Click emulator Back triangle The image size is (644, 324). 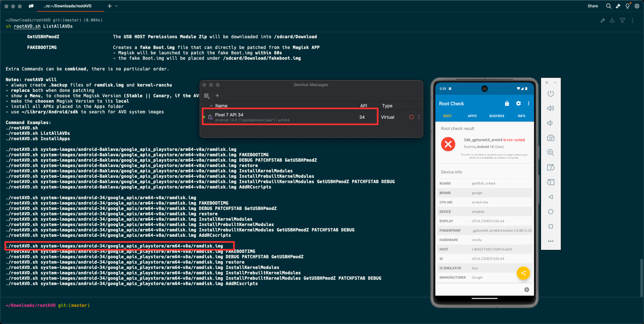550,197
